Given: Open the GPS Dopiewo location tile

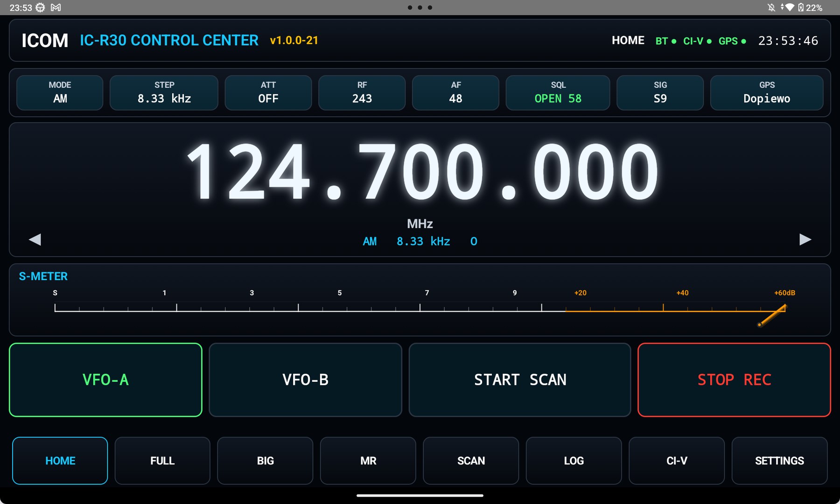Looking at the screenshot, I should click(x=767, y=92).
